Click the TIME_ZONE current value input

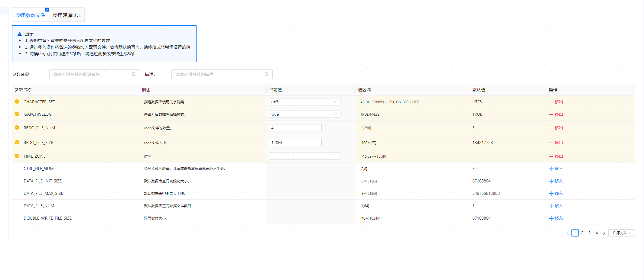point(304,156)
